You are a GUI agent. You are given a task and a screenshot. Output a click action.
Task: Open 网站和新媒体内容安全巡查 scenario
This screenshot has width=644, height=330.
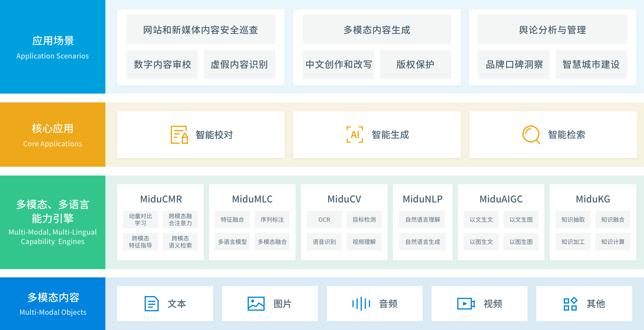tap(200, 29)
